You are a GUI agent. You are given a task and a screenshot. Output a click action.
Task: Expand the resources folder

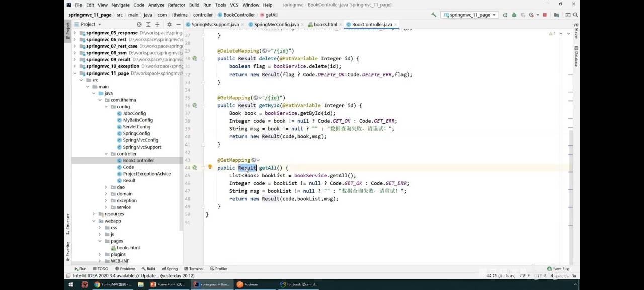pyautogui.click(x=94, y=214)
